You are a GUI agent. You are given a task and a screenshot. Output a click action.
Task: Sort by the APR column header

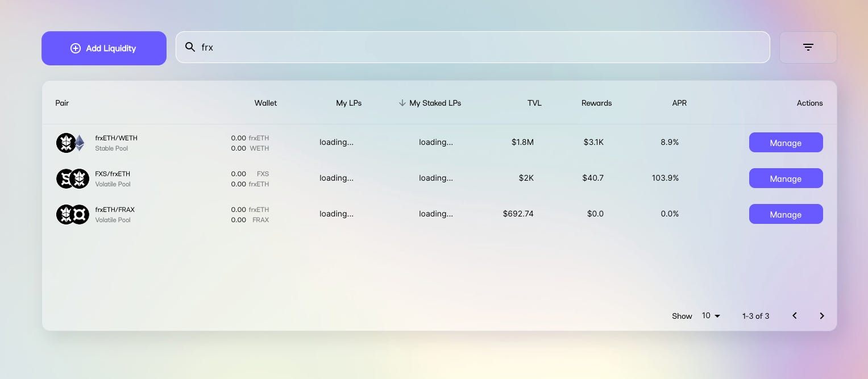pos(679,103)
